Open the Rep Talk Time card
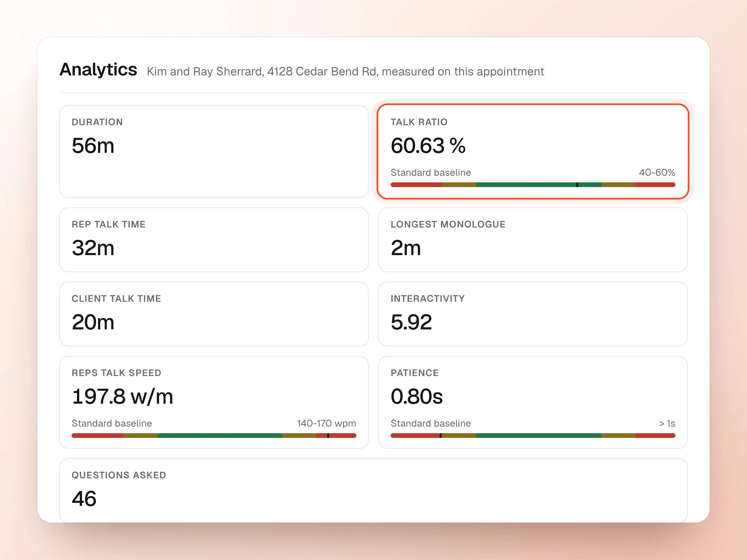This screenshot has height=560, width=747. click(214, 240)
